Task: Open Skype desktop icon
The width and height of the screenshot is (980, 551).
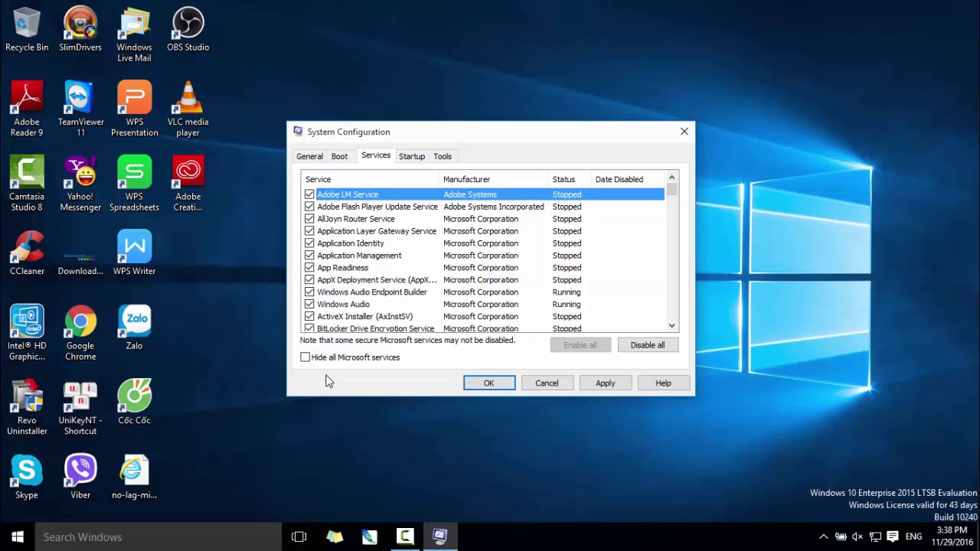Action: click(x=27, y=478)
